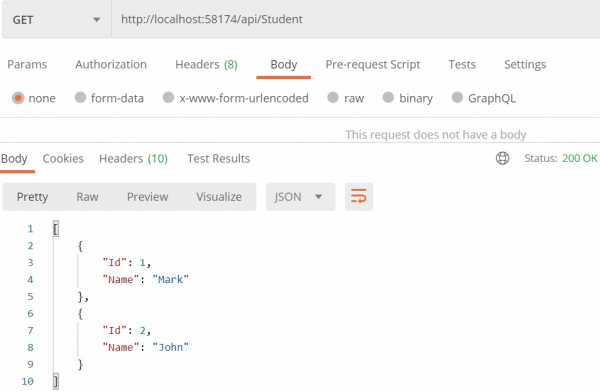
Task: Switch response view to Raw
Action: pyautogui.click(x=87, y=197)
